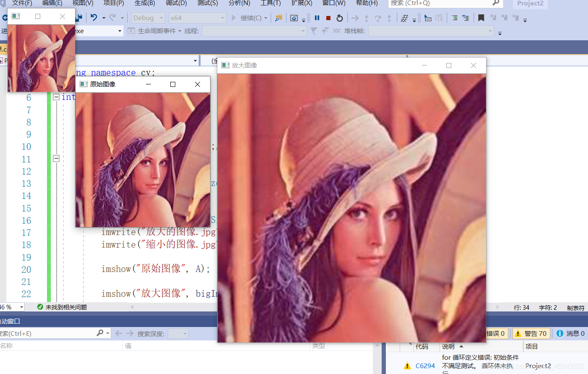Click lifecycle events (生命周期事件) icon
Viewport: 588px width, 374px height.
pyautogui.click(x=131, y=31)
